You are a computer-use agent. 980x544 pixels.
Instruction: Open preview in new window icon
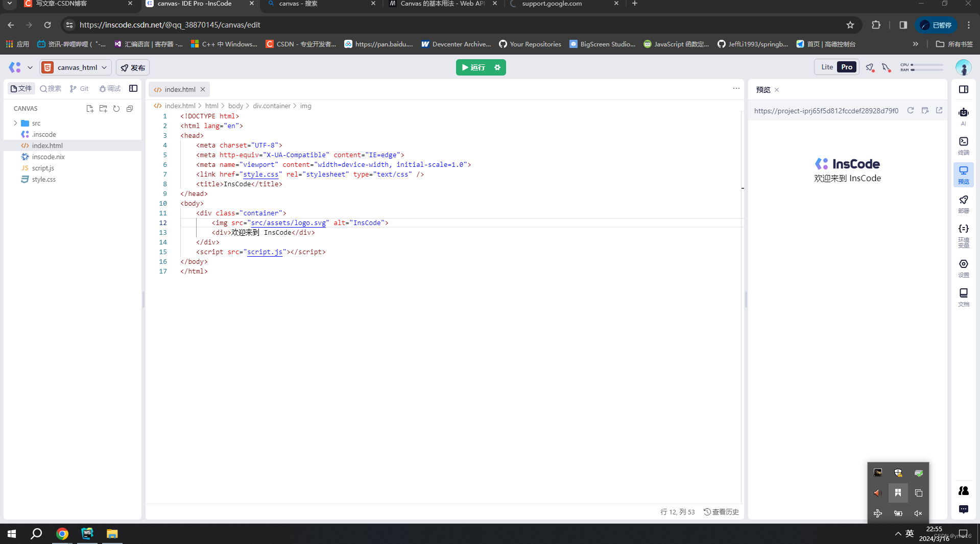coord(939,110)
